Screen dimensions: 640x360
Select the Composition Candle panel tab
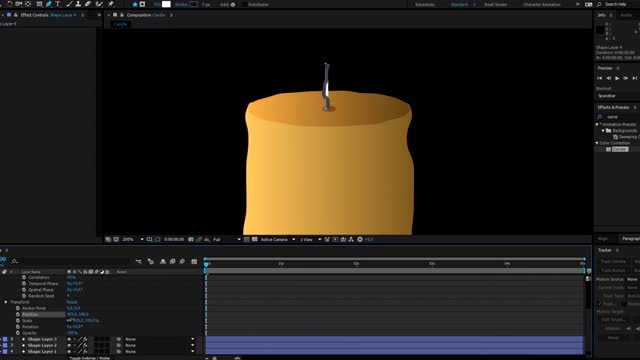tap(146, 15)
